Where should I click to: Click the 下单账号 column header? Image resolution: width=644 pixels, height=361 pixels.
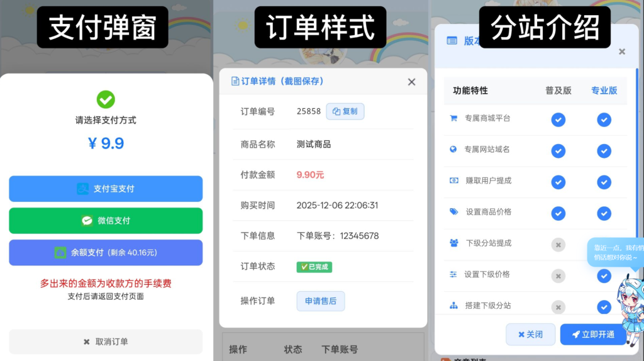[340, 350]
